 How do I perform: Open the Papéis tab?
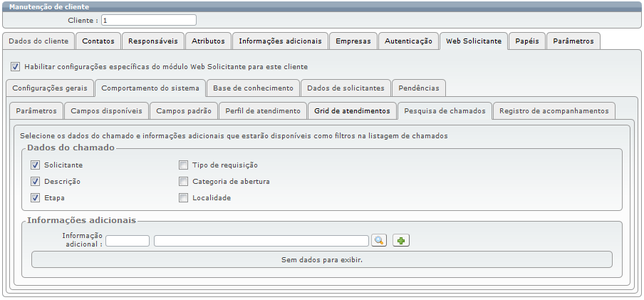[527, 41]
